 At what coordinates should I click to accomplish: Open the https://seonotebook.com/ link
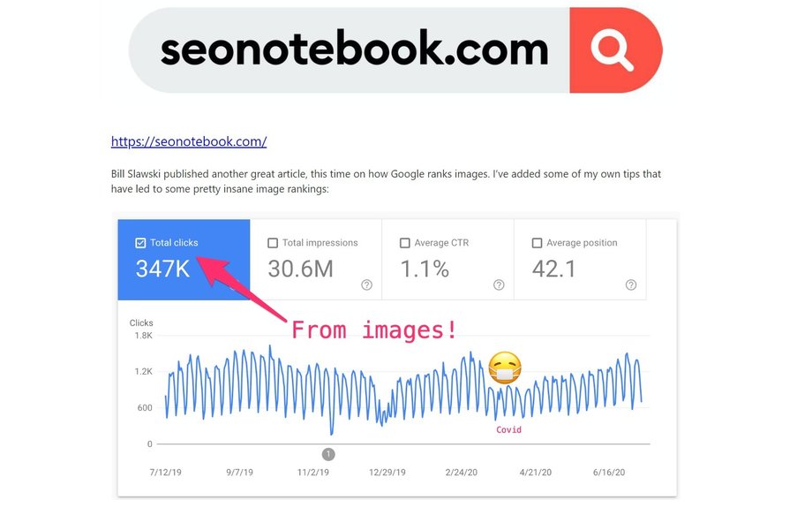[189, 141]
